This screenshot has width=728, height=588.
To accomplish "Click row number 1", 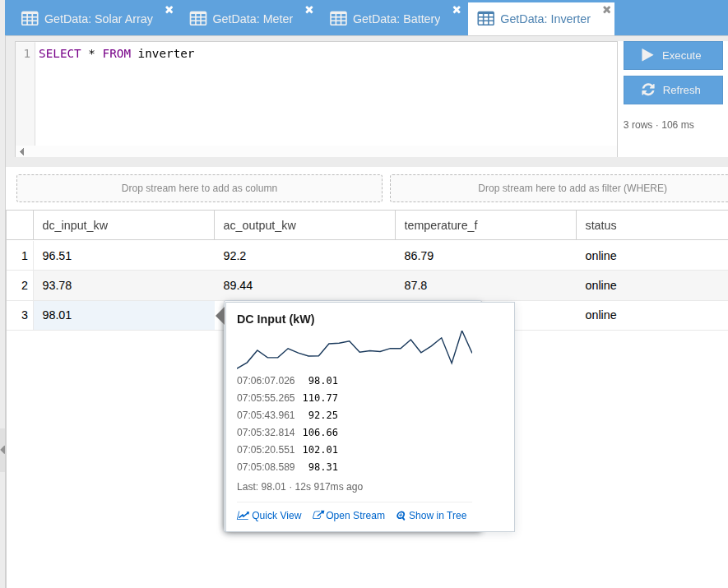I will 20,256.
